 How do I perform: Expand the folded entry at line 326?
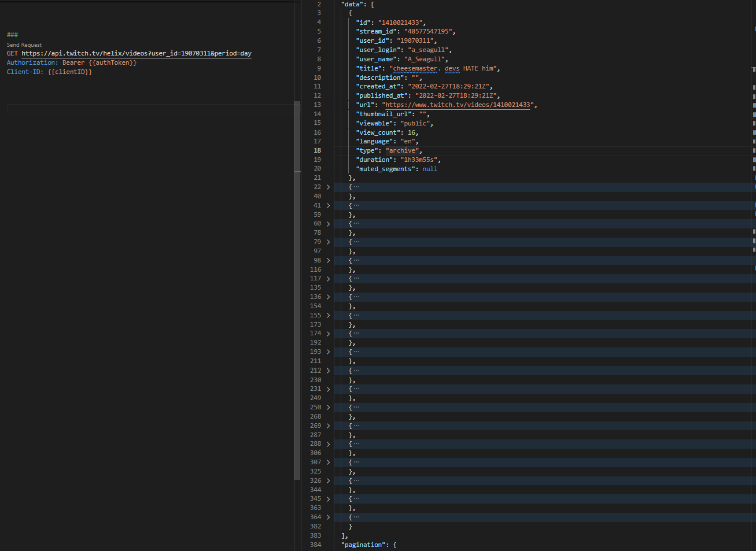(328, 480)
